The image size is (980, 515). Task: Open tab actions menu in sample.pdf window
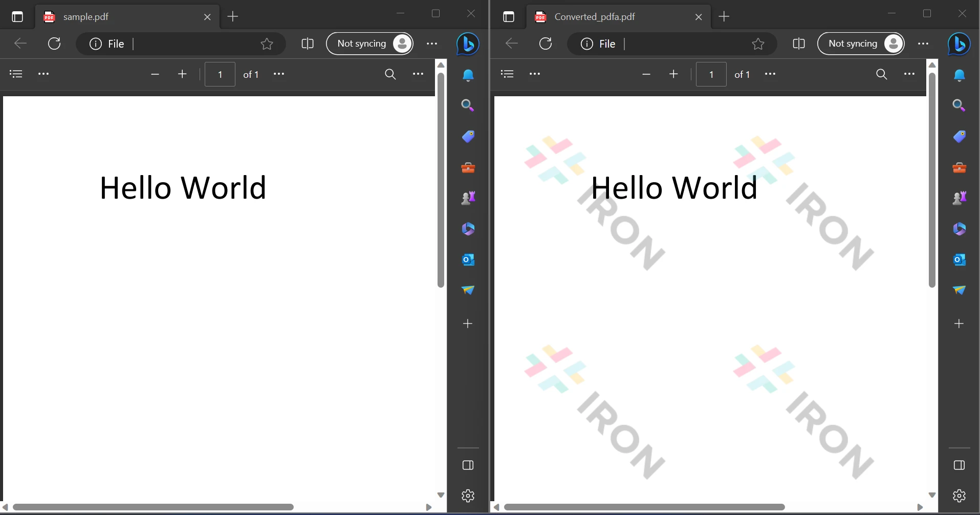(17, 17)
